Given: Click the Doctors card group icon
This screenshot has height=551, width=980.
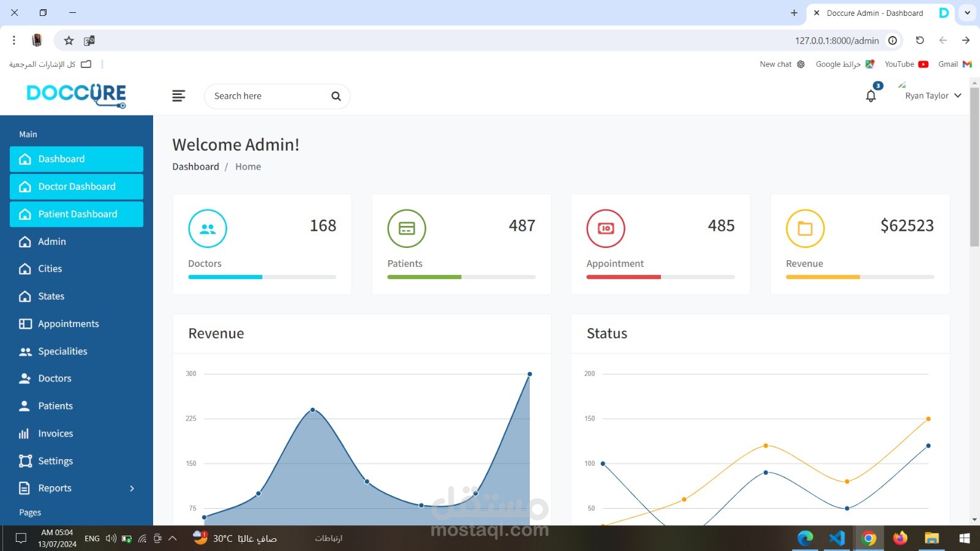Looking at the screenshot, I should pos(208,228).
